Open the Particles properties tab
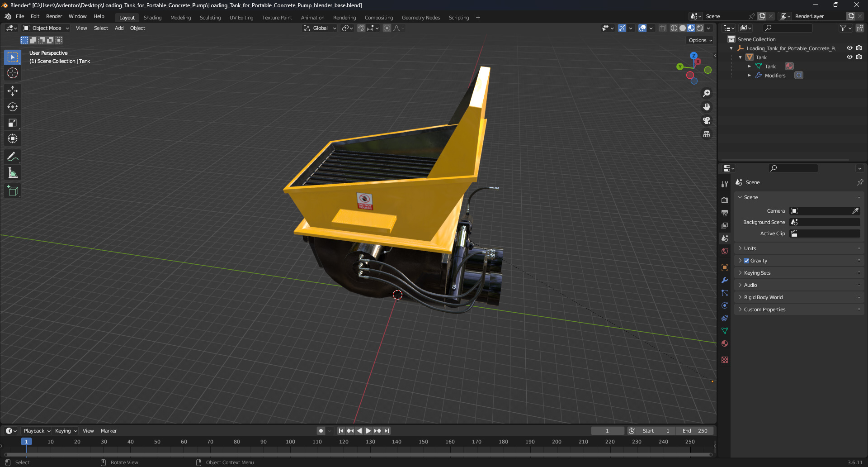This screenshot has height=467, width=868. click(725, 293)
